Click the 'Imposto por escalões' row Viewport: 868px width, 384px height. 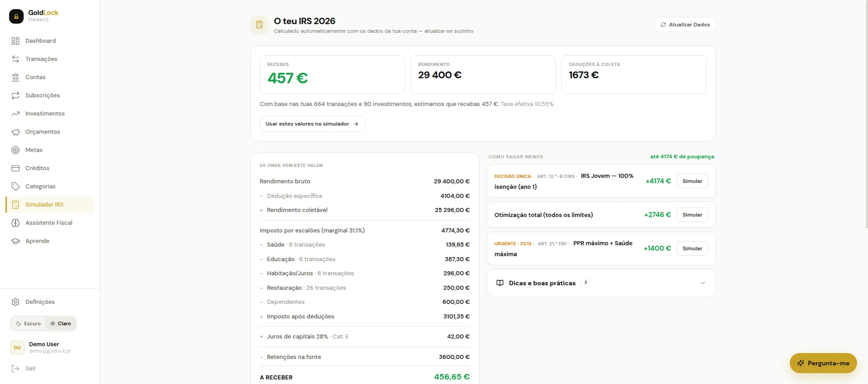click(364, 231)
